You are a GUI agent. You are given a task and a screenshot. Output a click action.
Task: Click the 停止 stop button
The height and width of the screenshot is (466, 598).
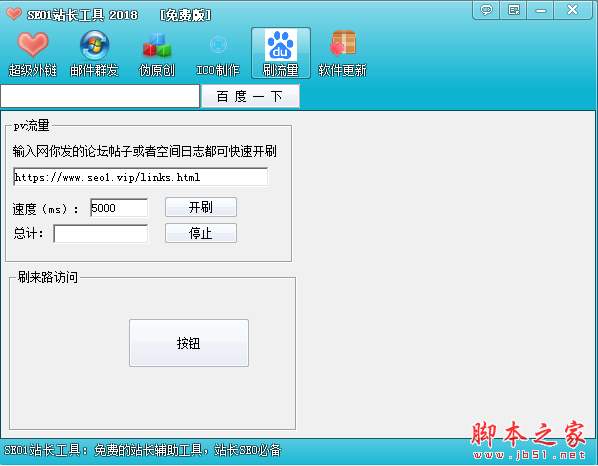201,233
